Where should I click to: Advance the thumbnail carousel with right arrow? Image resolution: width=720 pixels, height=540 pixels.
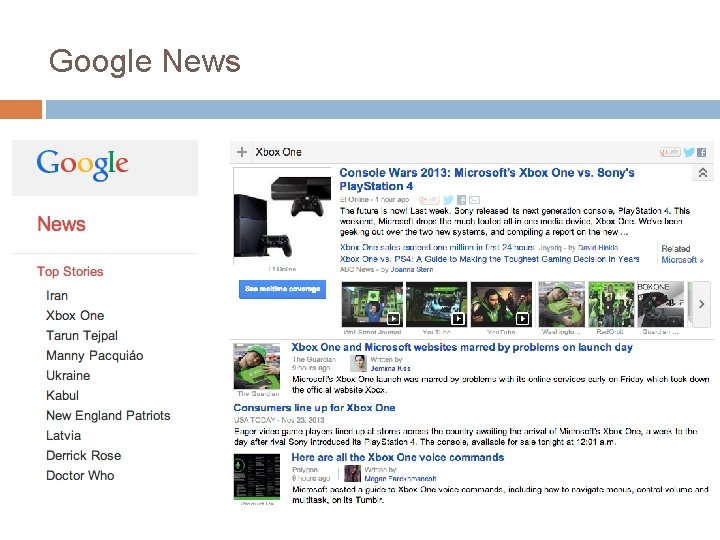click(701, 304)
